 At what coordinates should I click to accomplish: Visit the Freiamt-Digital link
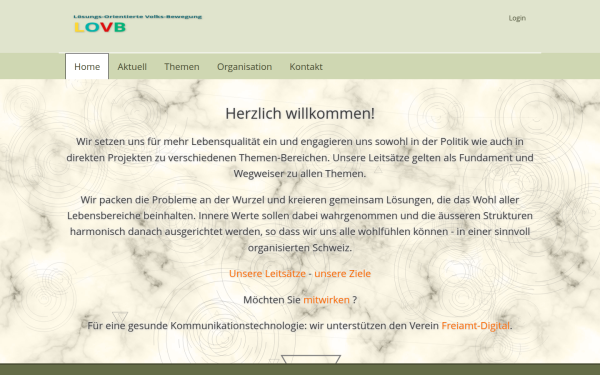pyautogui.click(x=476, y=326)
